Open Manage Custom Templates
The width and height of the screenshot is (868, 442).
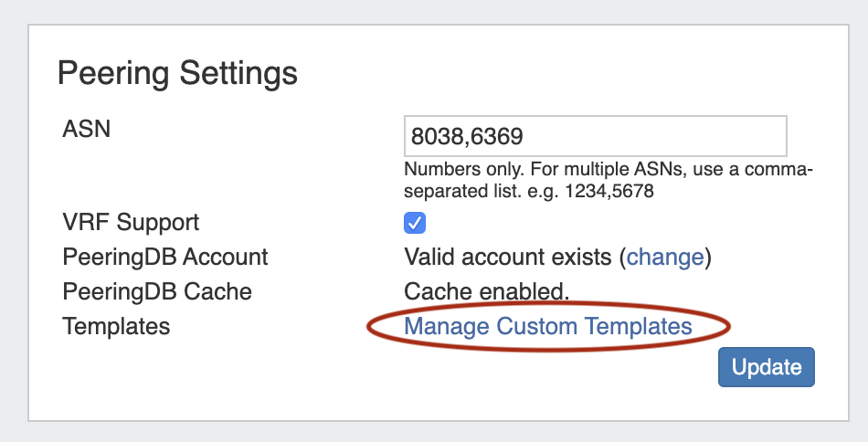[x=547, y=326]
